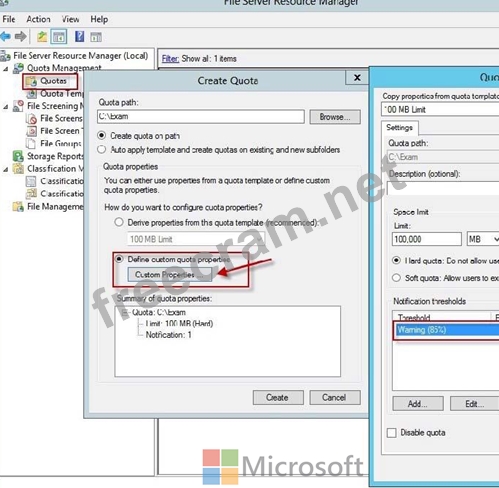Choose Auto apply template radio option

tap(102, 150)
